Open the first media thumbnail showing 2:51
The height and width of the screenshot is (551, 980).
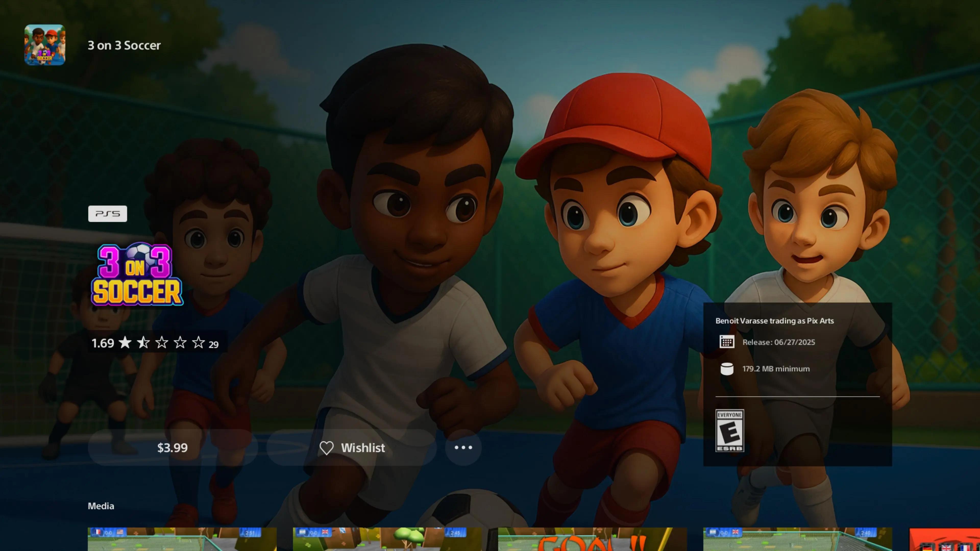pos(182,539)
